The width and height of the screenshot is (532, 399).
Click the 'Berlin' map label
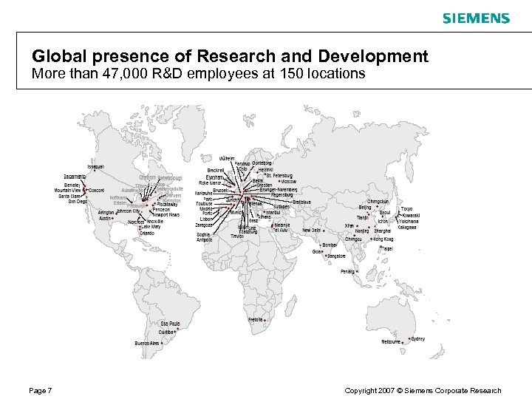coord(258,181)
